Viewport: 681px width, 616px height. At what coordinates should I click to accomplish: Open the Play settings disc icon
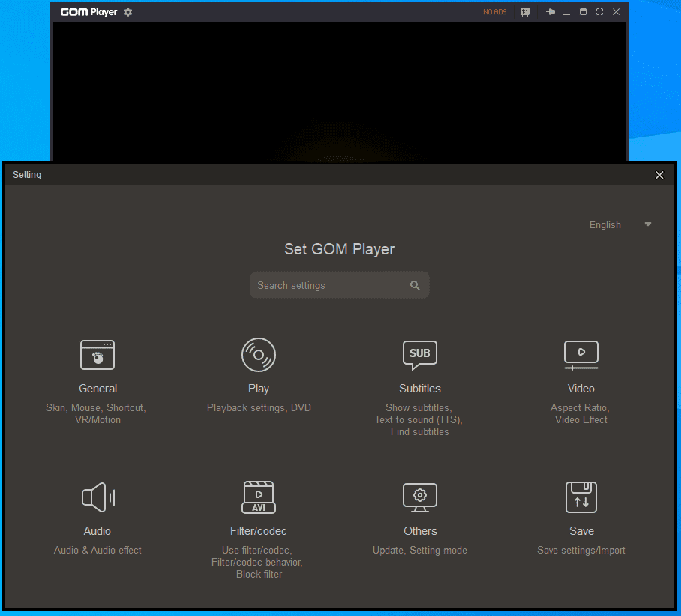click(259, 355)
